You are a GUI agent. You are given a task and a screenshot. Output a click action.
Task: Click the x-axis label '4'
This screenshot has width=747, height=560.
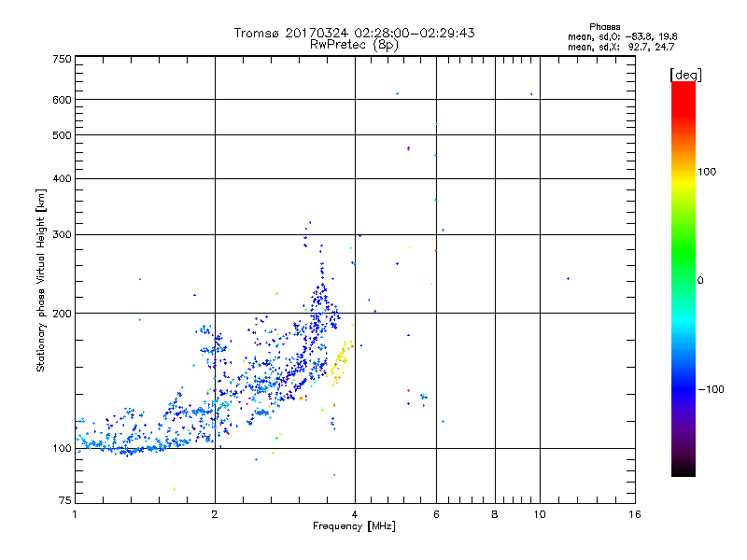tap(355, 514)
